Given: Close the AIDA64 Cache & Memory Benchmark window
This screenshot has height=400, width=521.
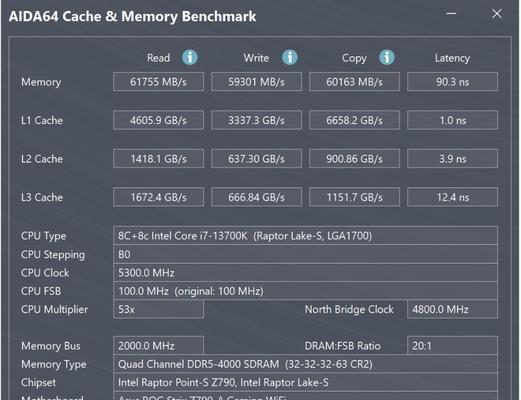Looking at the screenshot, I should (497, 14).
